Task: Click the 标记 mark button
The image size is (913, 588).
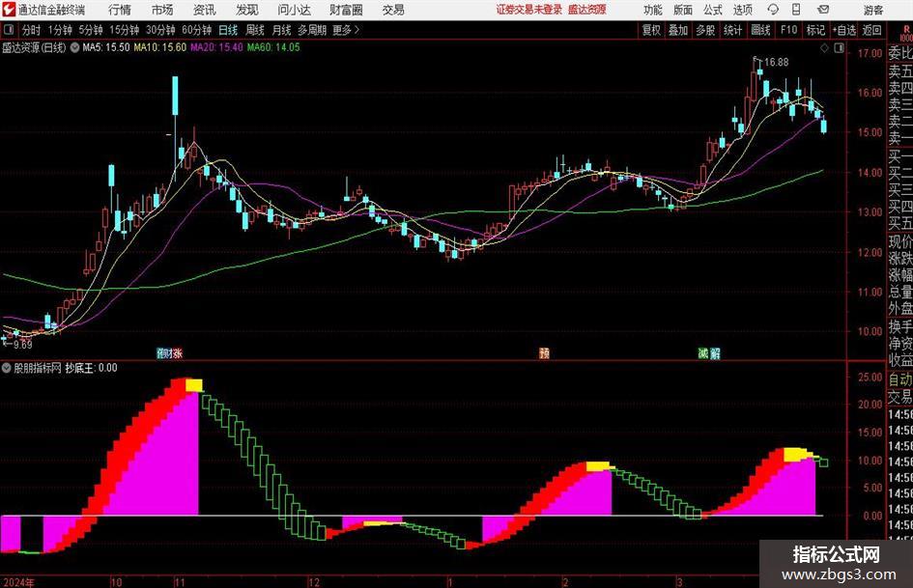Action: pos(815,30)
